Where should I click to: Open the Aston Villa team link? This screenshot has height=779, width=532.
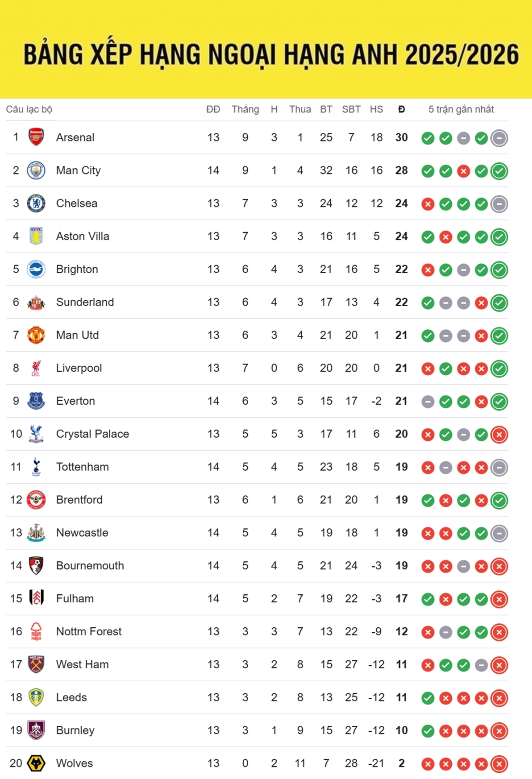pyautogui.click(x=83, y=236)
